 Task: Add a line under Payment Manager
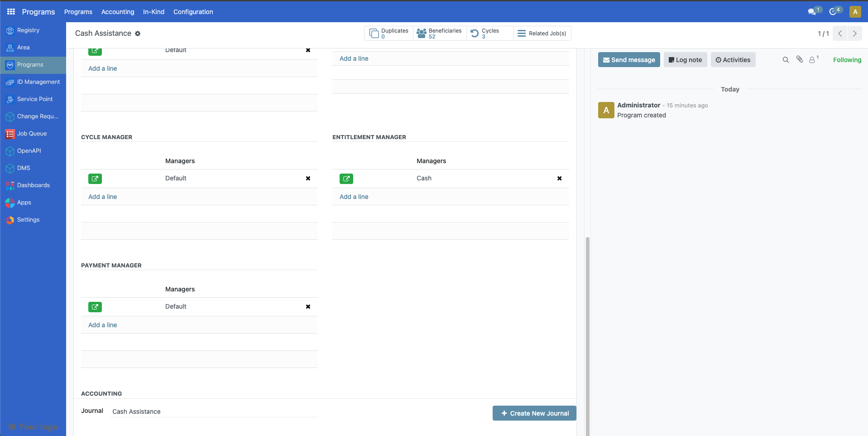pos(102,325)
